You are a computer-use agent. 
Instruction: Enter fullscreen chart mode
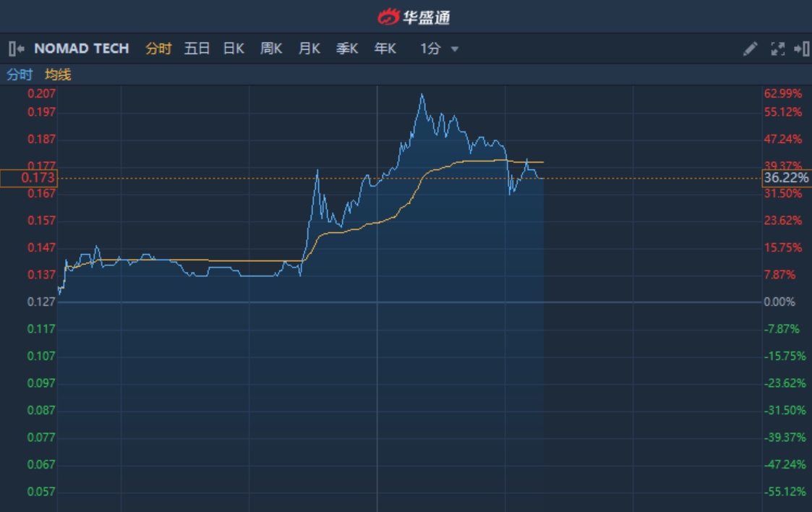(778, 48)
